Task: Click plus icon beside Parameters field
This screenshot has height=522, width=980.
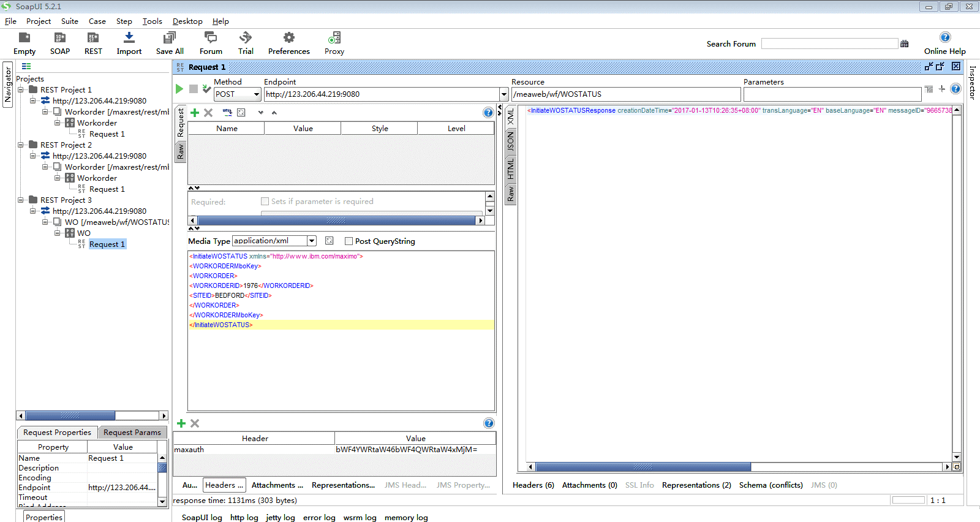Action: point(942,89)
